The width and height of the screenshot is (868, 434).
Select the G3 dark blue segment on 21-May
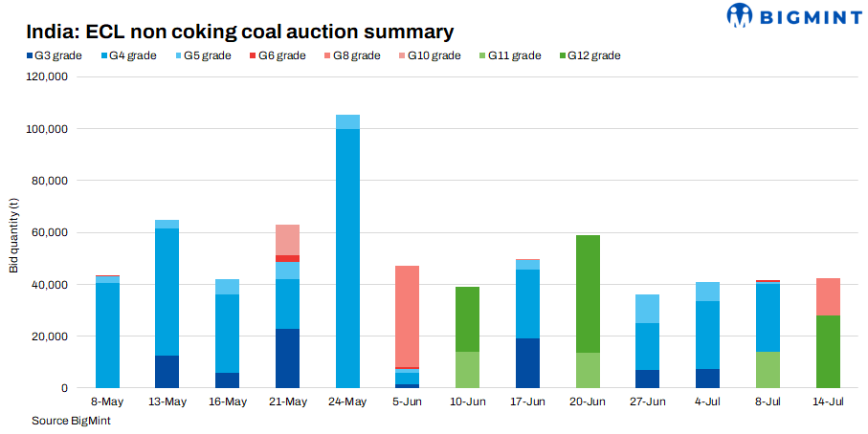coord(287,358)
